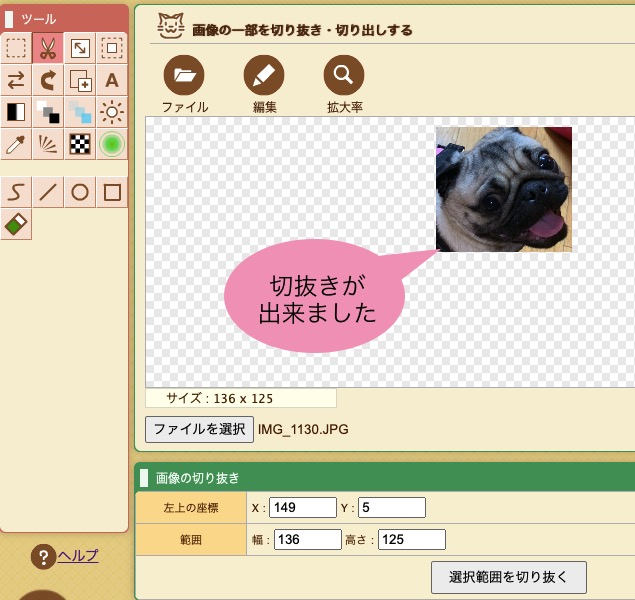
Task: Focus the X coordinate field
Action: [303, 508]
